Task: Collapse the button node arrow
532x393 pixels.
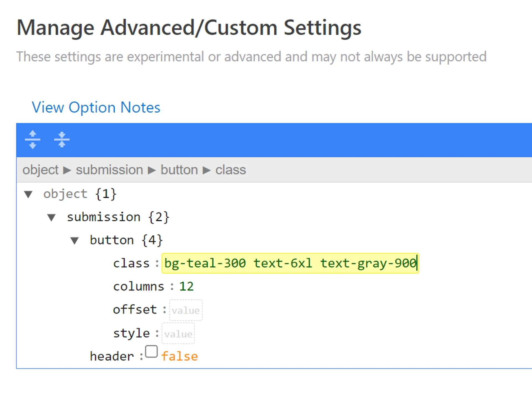Action: [75, 240]
